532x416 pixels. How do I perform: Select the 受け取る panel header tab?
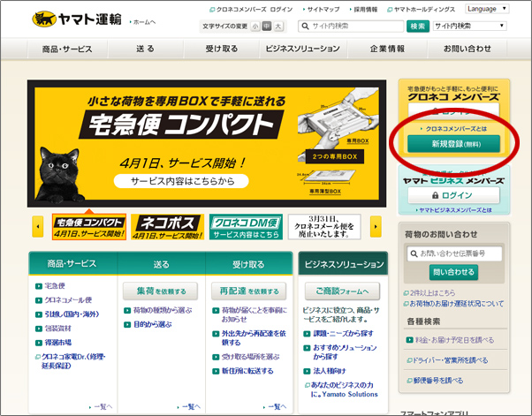point(248,264)
